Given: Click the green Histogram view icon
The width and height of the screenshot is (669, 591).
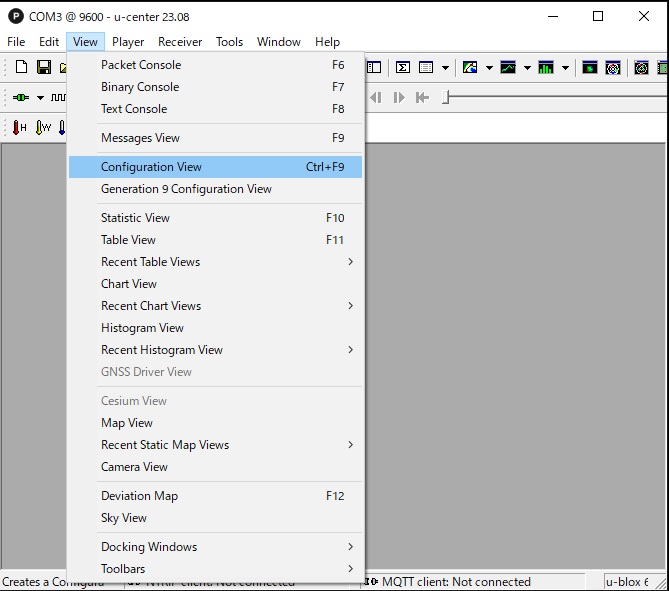Looking at the screenshot, I should (x=546, y=67).
